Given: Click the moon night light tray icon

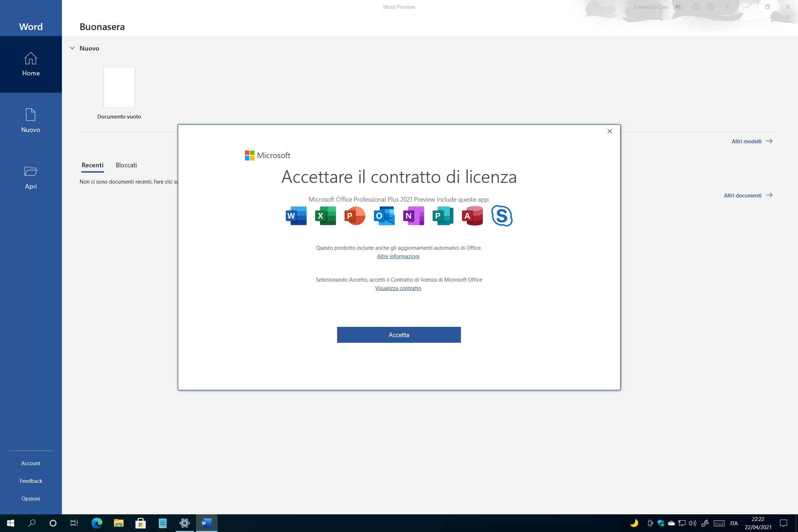Looking at the screenshot, I should [x=634, y=523].
